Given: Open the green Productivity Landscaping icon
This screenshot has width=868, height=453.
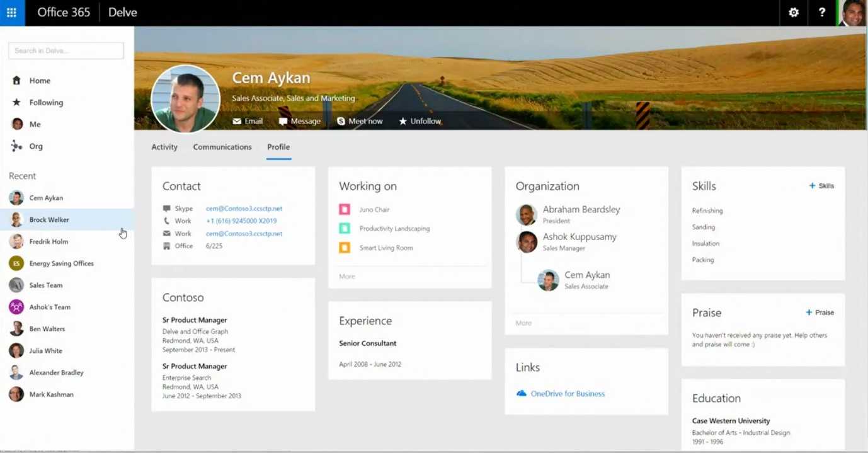Looking at the screenshot, I should [345, 229].
